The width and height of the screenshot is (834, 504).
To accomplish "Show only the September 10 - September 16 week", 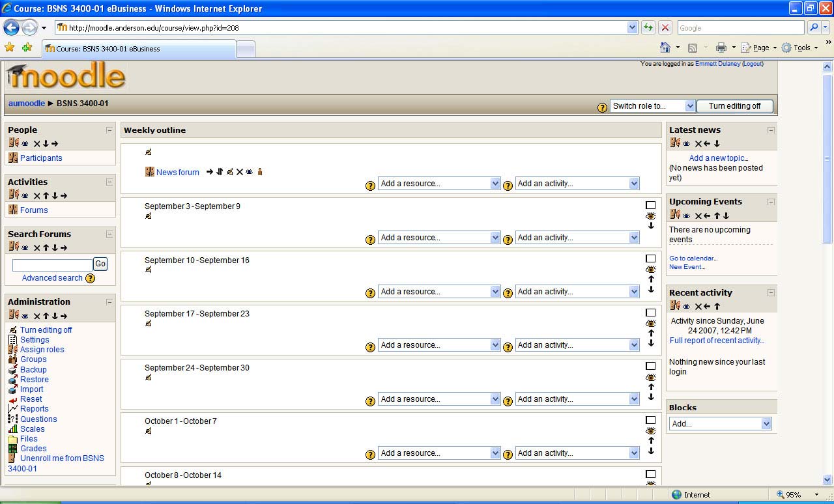I will coord(650,259).
